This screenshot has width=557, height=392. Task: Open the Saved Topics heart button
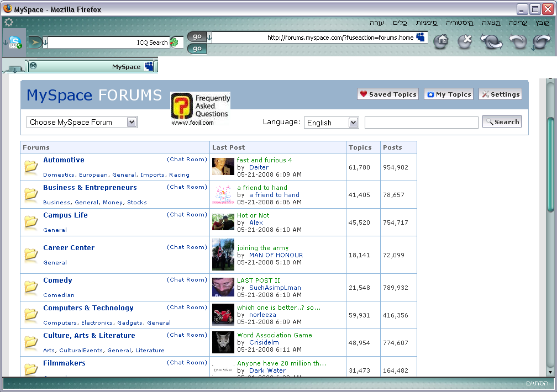coord(387,94)
